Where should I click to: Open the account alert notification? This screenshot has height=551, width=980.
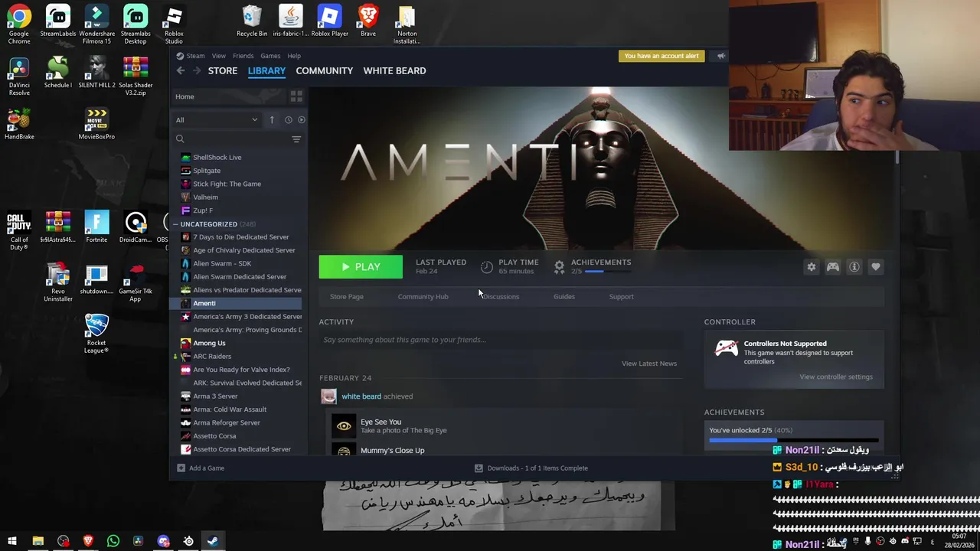coord(661,56)
